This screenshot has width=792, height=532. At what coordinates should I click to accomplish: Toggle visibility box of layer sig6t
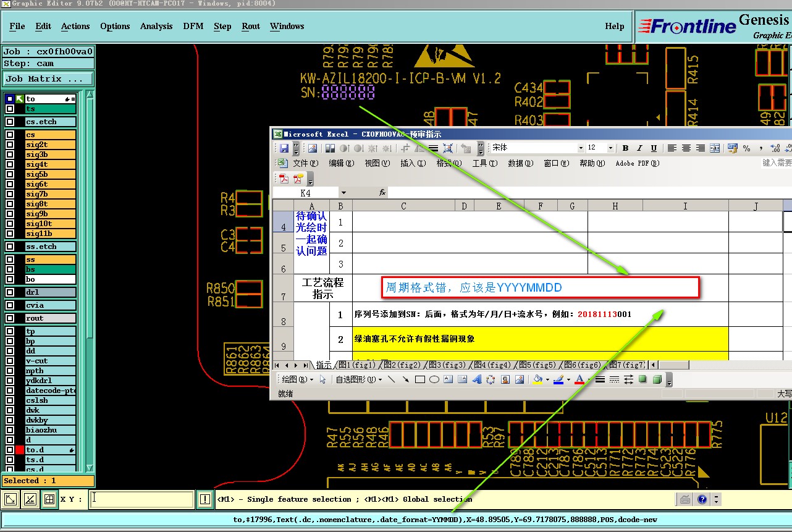[x=10, y=184]
